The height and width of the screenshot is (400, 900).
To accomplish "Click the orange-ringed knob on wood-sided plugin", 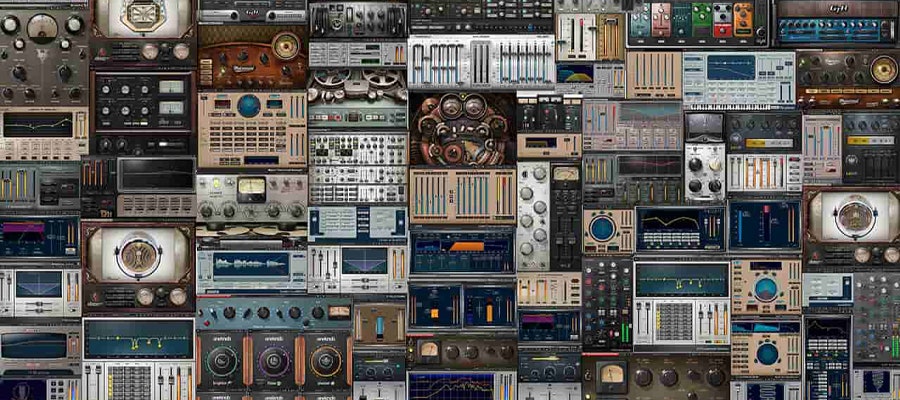I will [325, 360].
